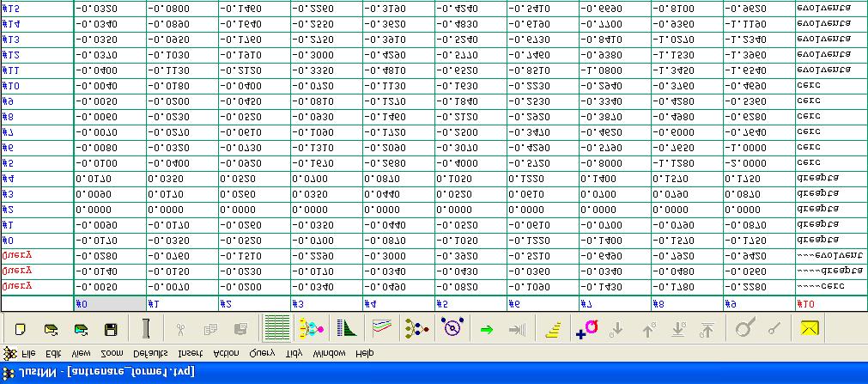This screenshot has width=868, height=384.
Task: Click the green-topped folder icon beside Save
Action: pyautogui.click(x=82, y=330)
